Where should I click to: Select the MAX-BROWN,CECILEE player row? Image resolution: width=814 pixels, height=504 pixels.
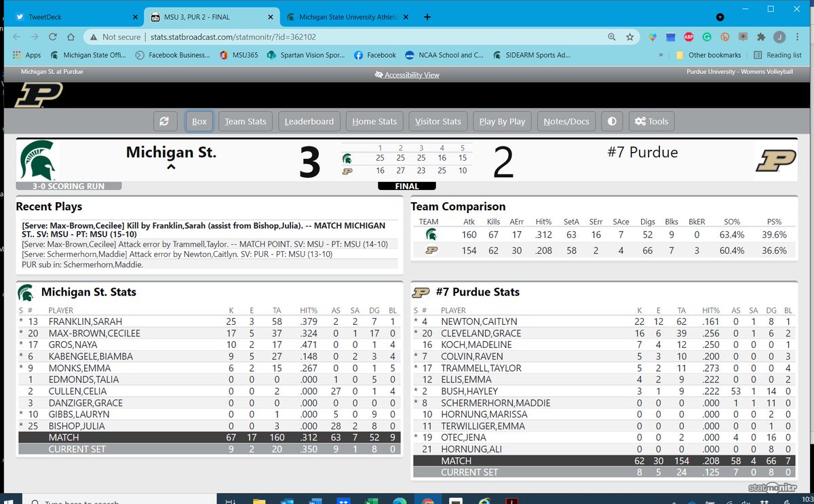click(209, 333)
